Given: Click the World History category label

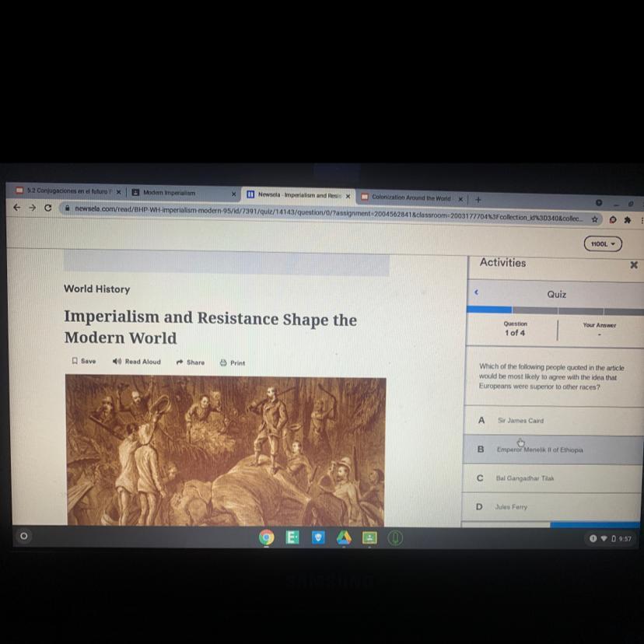Looking at the screenshot, I should click(97, 289).
